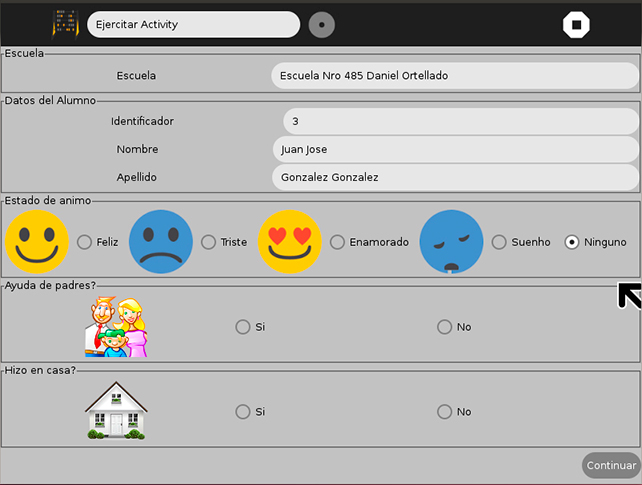
Task: Mark No for Hizo en casa
Action: [444, 412]
